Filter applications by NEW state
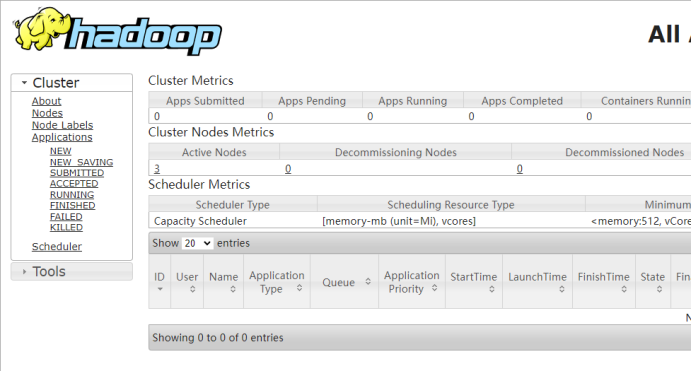692x372 pixels. point(60,151)
